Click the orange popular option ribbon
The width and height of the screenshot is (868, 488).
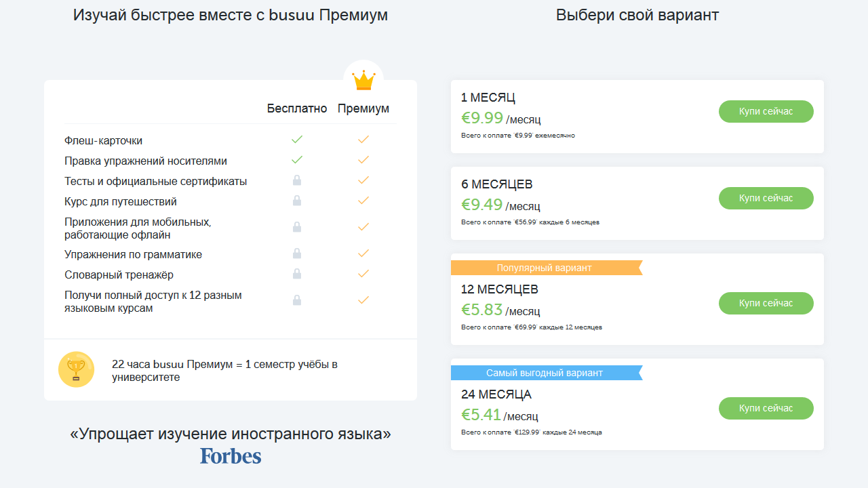click(x=545, y=268)
